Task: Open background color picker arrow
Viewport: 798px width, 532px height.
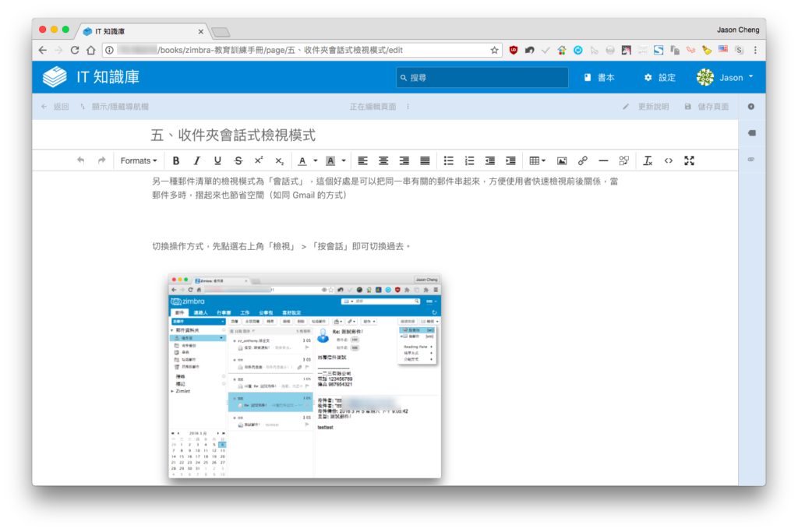Action: (x=344, y=160)
